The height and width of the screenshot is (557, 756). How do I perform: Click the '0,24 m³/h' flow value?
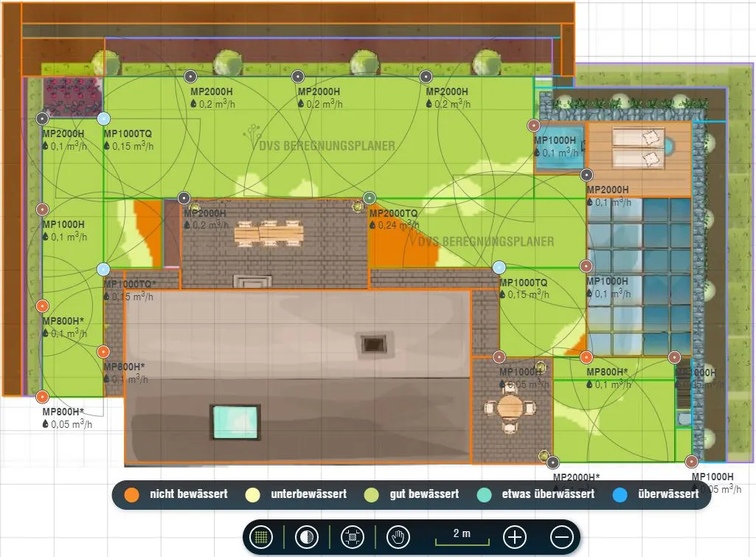pyautogui.click(x=398, y=225)
